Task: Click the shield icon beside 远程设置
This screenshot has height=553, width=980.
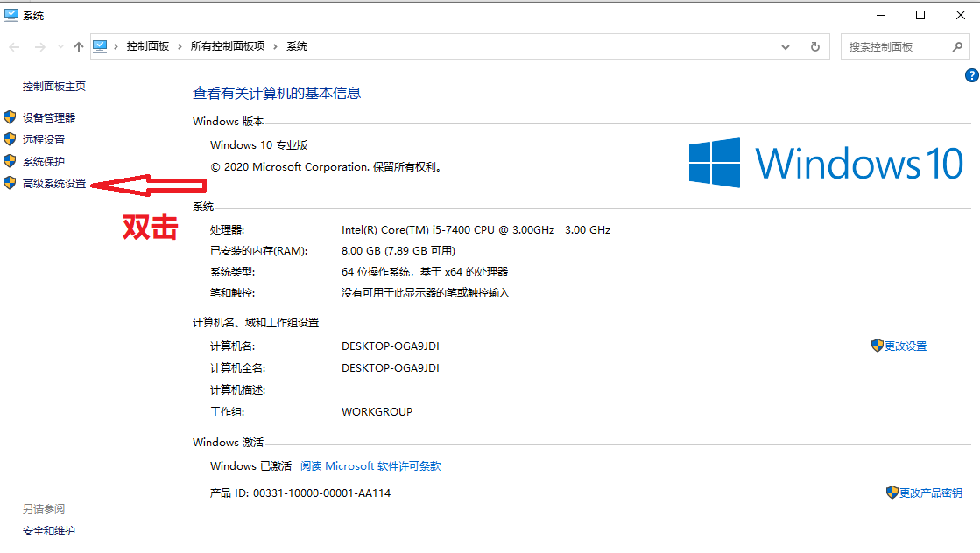Action: click(x=10, y=138)
